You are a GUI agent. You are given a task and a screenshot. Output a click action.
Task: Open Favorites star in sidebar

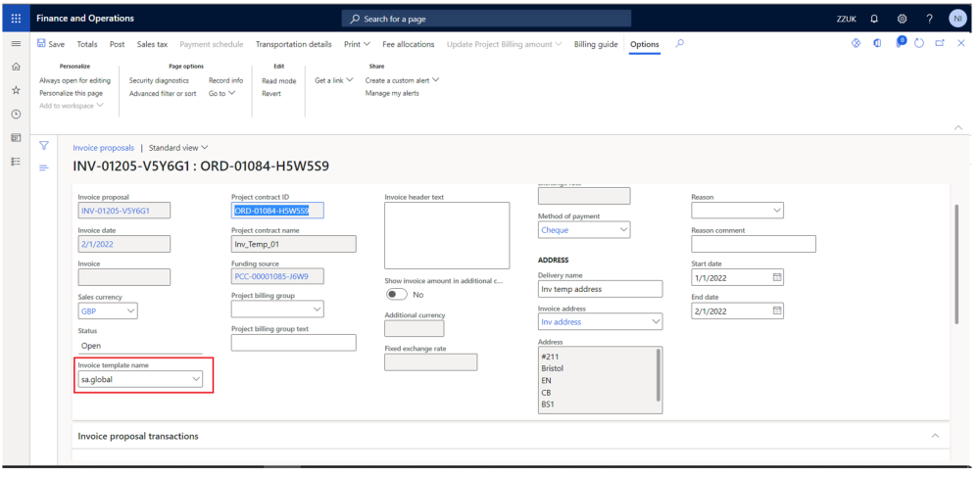pyautogui.click(x=17, y=90)
